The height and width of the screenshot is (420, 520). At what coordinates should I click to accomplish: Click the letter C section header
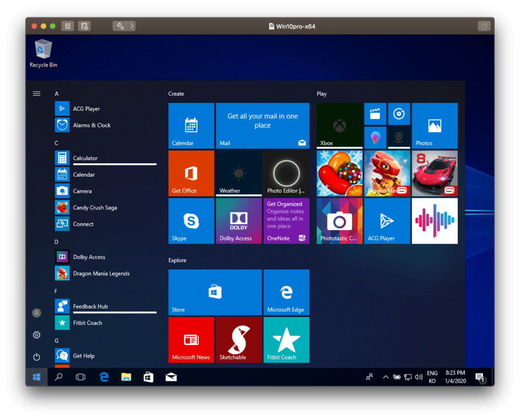[x=56, y=143]
